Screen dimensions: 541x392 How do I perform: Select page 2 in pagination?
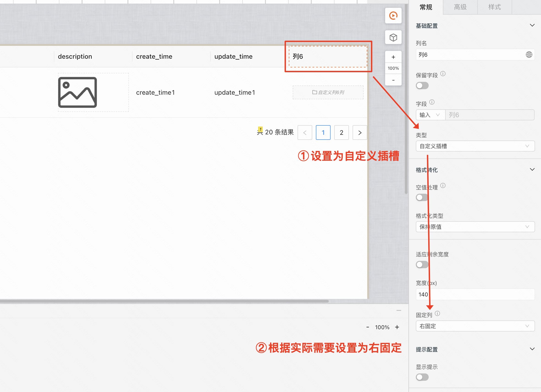tap(341, 133)
